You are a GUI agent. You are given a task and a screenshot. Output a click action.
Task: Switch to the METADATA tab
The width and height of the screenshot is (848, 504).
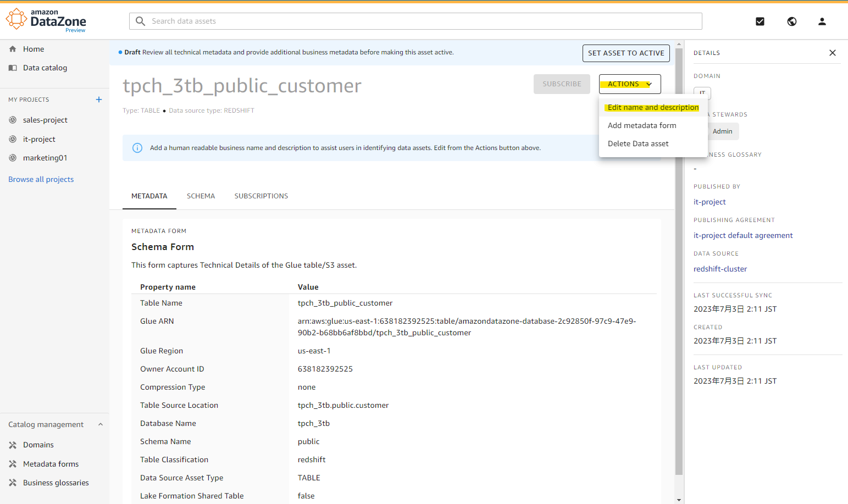pyautogui.click(x=149, y=196)
